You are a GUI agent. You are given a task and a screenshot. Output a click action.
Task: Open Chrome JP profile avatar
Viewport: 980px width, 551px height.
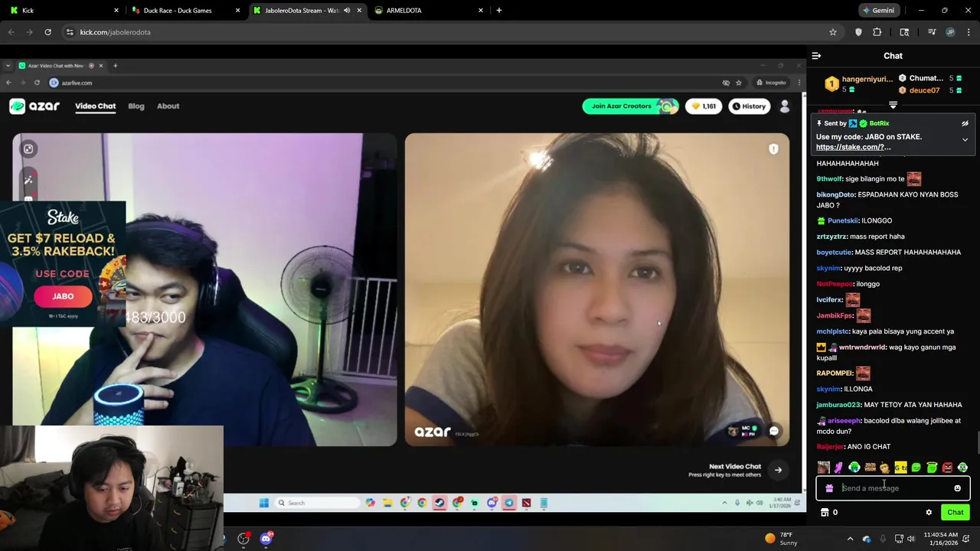[x=950, y=32]
